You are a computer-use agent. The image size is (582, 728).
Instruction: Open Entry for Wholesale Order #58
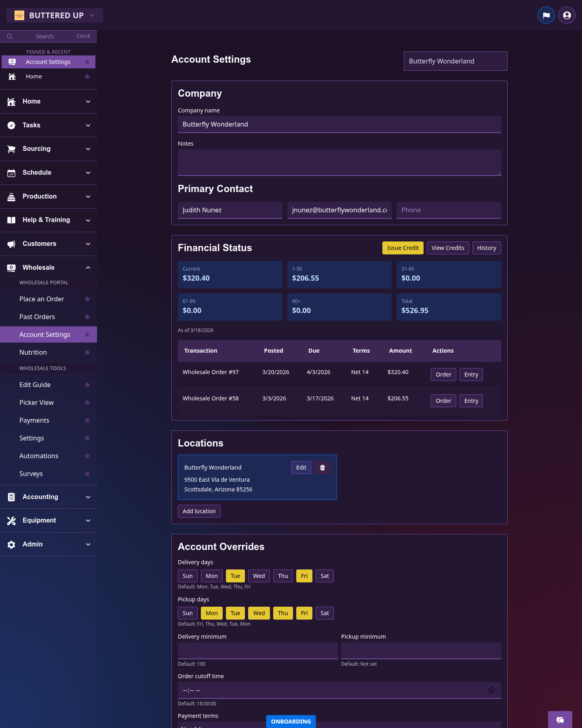click(x=471, y=401)
